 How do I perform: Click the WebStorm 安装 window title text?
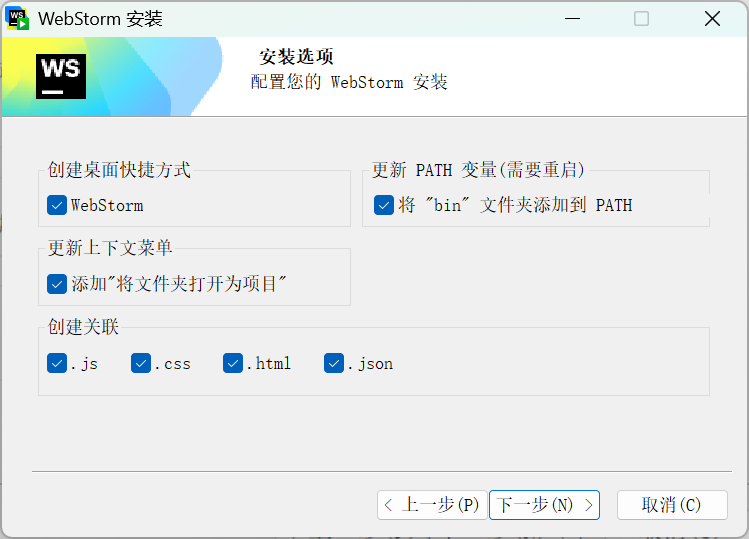point(100,19)
